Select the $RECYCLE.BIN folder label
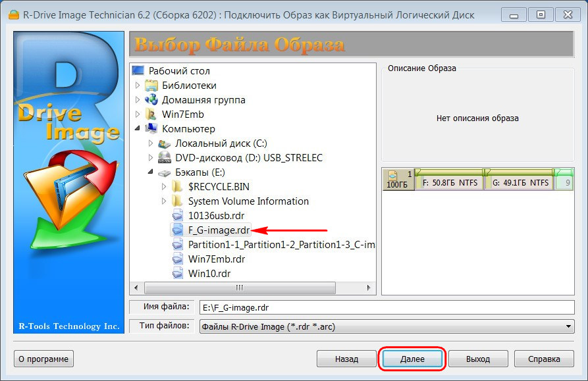The height and width of the screenshot is (381, 588). 219,187
